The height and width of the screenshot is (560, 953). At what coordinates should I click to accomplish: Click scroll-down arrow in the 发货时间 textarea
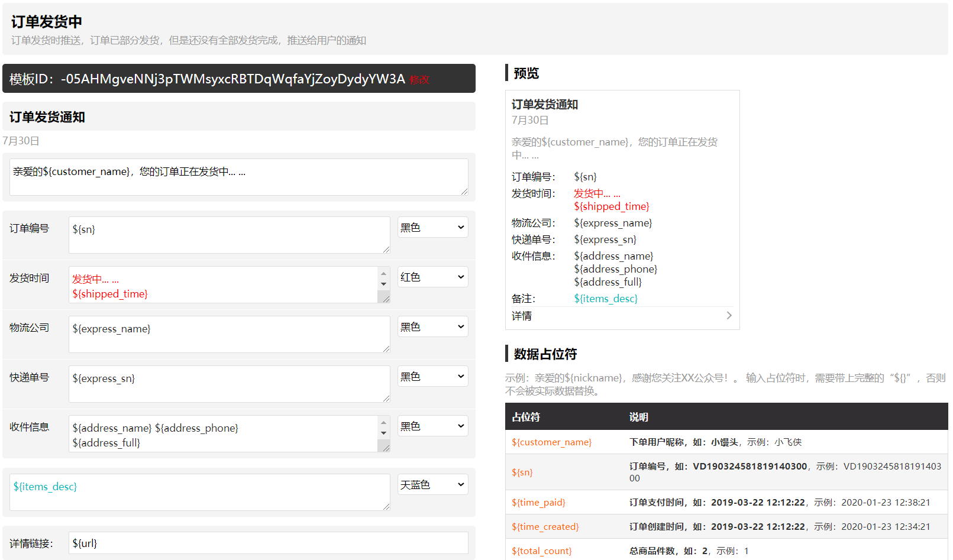pyautogui.click(x=383, y=284)
